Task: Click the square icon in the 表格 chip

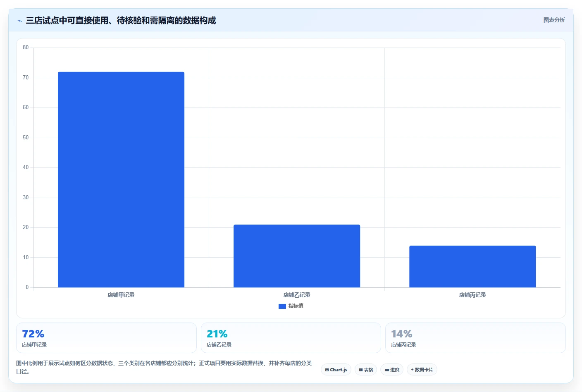Action: [361, 370]
